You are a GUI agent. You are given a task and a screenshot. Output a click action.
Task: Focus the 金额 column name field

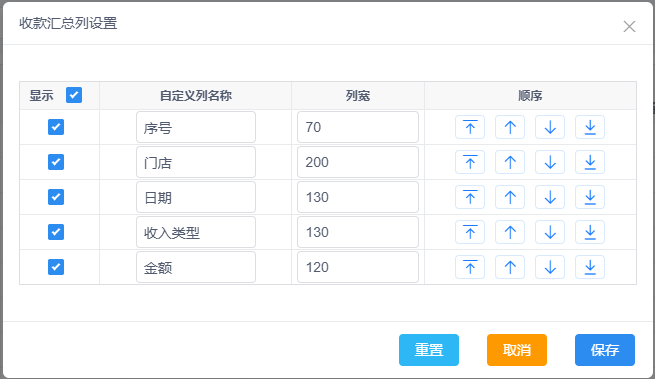click(196, 267)
